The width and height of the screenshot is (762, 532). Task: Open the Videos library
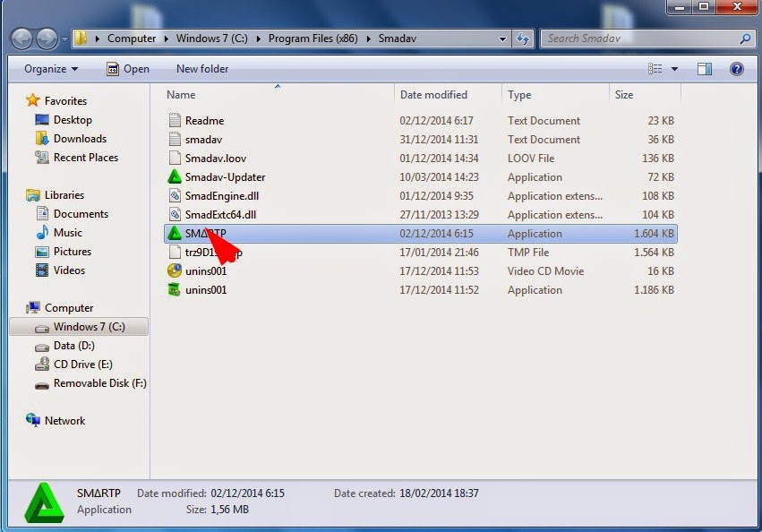tap(69, 270)
